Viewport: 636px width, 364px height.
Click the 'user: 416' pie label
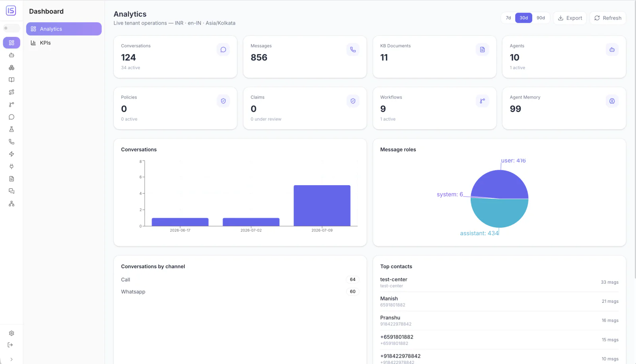tap(513, 161)
